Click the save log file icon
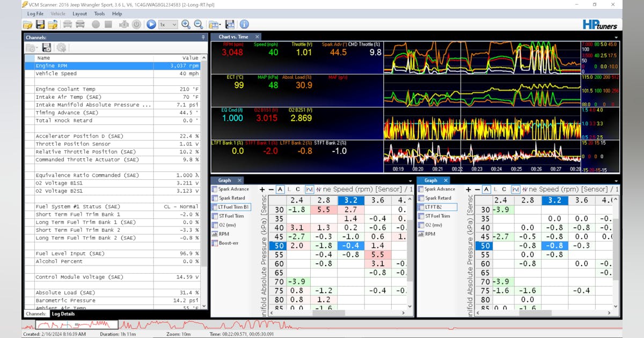 pos(40,24)
